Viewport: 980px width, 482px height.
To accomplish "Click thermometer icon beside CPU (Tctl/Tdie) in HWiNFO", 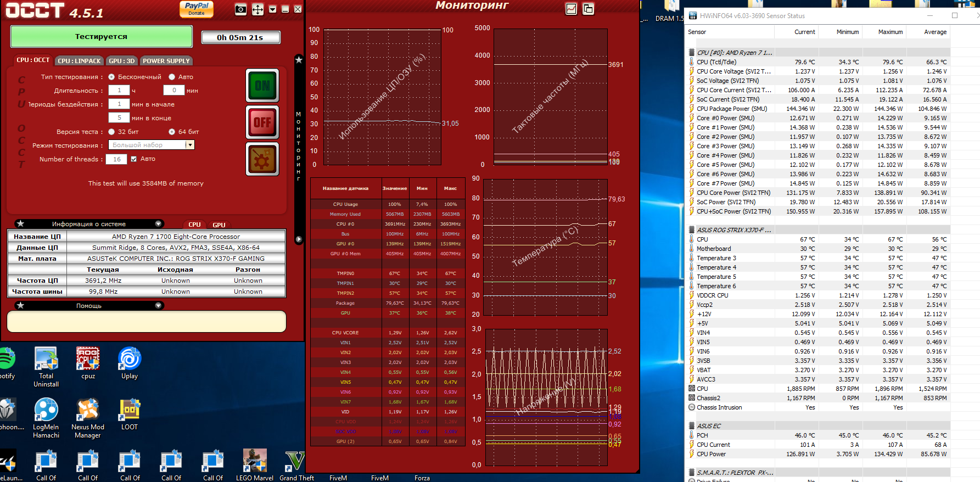I will coord(692,62).
